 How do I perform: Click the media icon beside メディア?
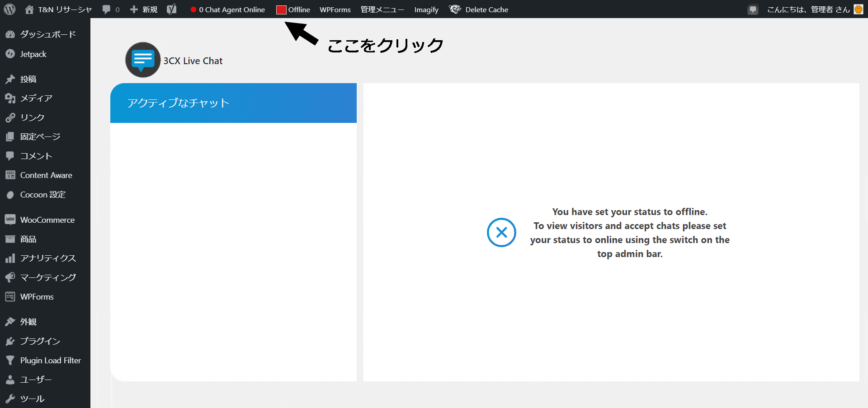pos(10,98)
